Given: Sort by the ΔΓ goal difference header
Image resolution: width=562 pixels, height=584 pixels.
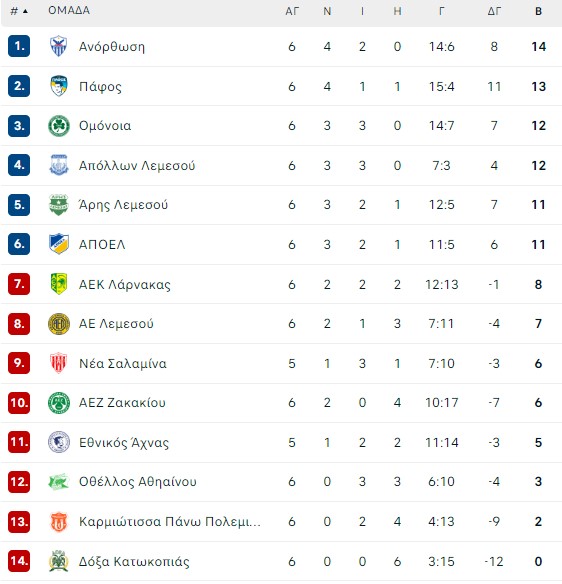Looking at the screenshot, I should pyautogui.click(x=494, y=11).
